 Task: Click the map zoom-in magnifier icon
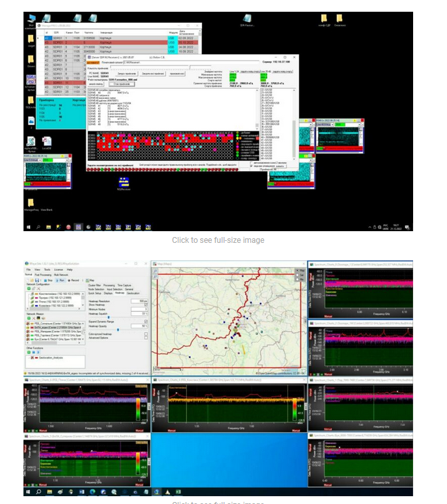click(155, 271)
